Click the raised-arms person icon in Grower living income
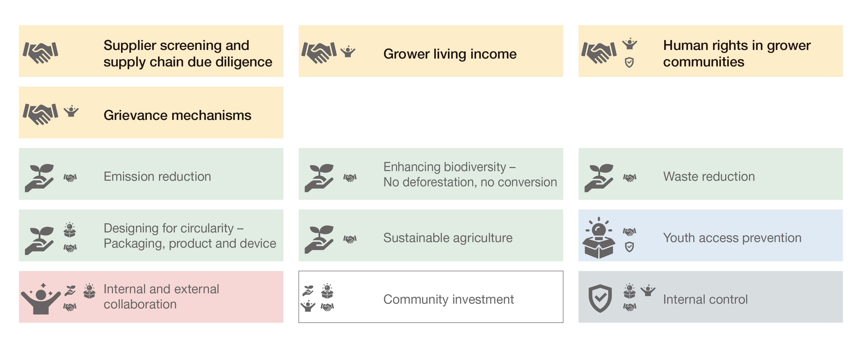The width and height of the screenshot is (868, 348). pyautogui.click(x=347, y=51)
